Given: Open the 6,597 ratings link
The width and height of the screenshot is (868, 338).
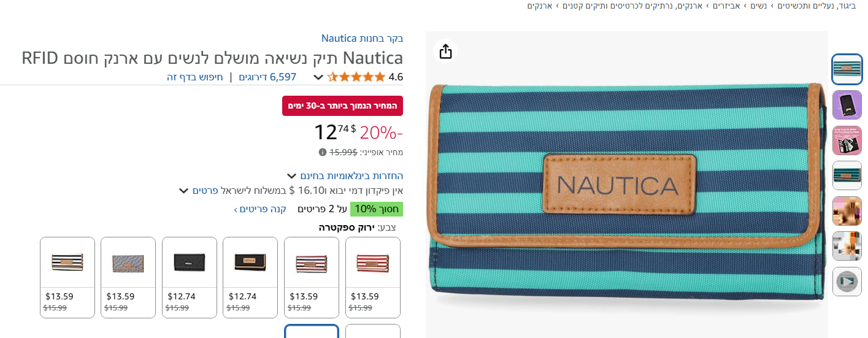Looking at the screenshot, I should click(267, 77).
